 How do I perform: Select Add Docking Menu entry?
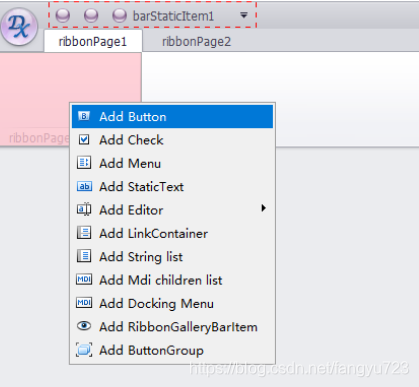click(x=172, y=303)
